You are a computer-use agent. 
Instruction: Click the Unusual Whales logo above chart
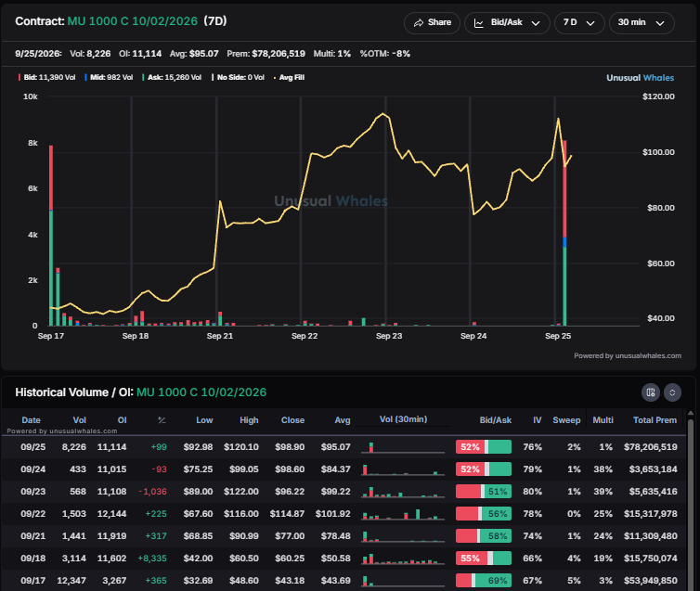(641, 78)
